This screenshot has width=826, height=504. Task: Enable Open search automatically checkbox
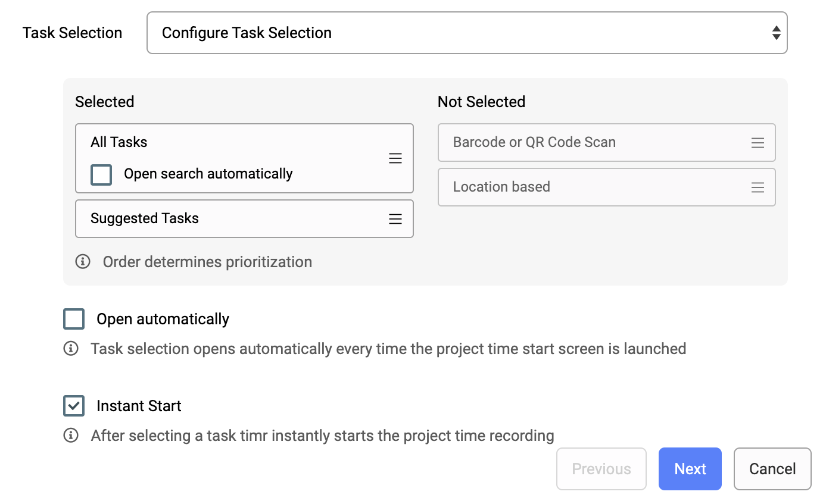(101, 174)
